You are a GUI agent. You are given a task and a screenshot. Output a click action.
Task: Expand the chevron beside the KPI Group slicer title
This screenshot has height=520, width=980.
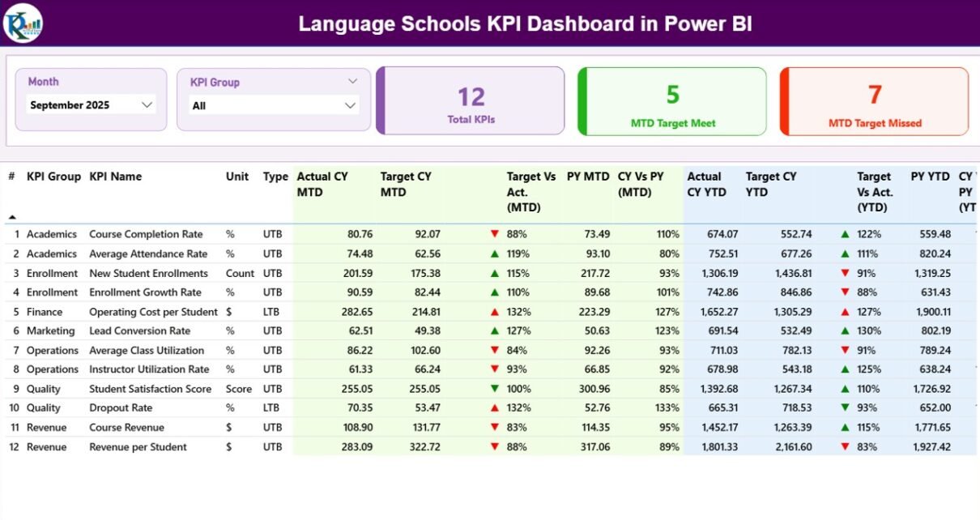pyautogui.click(x=352, y=81)
